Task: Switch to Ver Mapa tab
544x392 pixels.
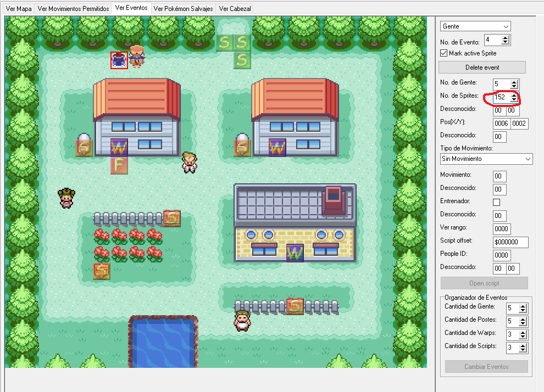Action: point(19,9)
